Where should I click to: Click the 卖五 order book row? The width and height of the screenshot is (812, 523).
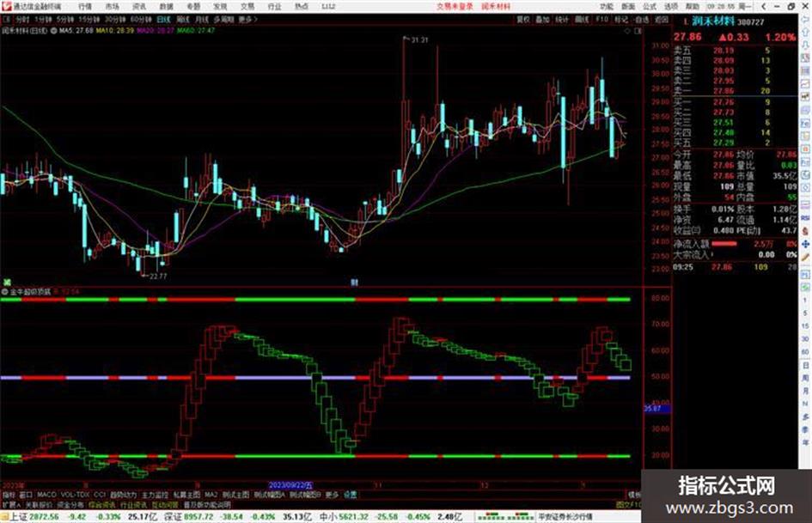[735, 51]
